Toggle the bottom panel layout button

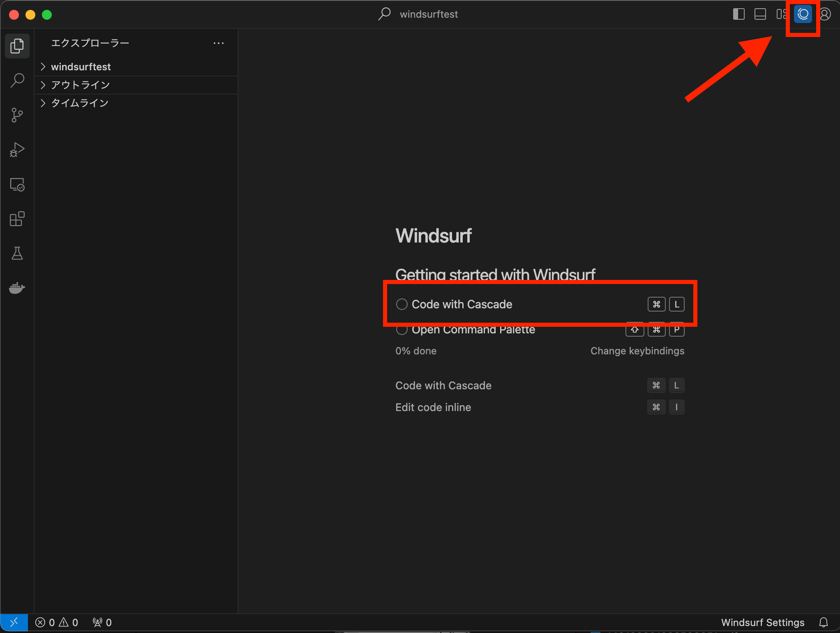coord(760,14)
